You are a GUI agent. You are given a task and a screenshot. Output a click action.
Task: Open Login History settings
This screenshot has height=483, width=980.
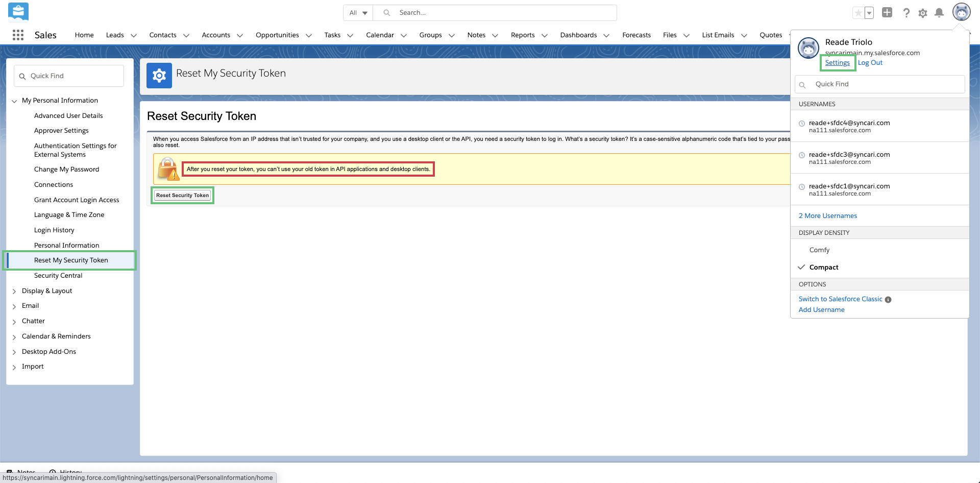click(54, 230)
